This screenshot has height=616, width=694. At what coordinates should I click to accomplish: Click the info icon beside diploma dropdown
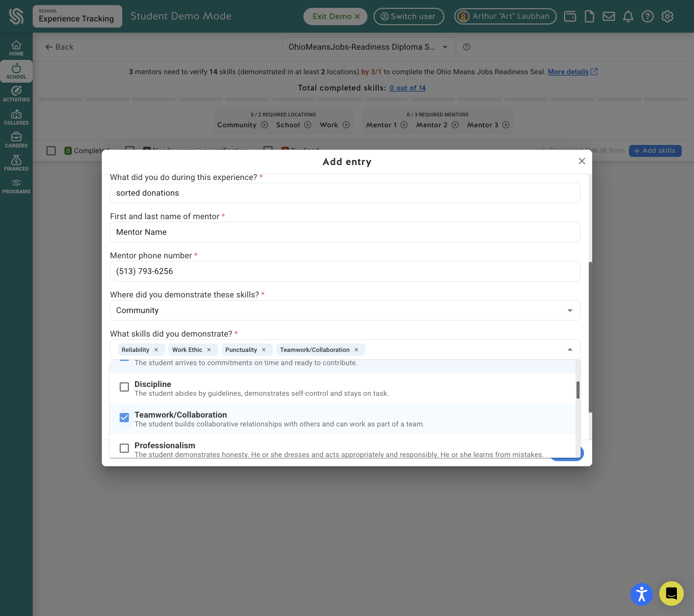tap(467, 47)
